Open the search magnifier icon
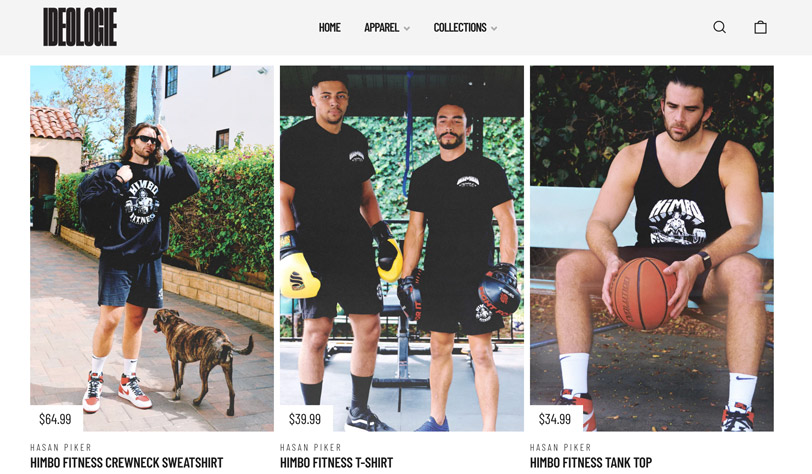 (x=719, y=27)
